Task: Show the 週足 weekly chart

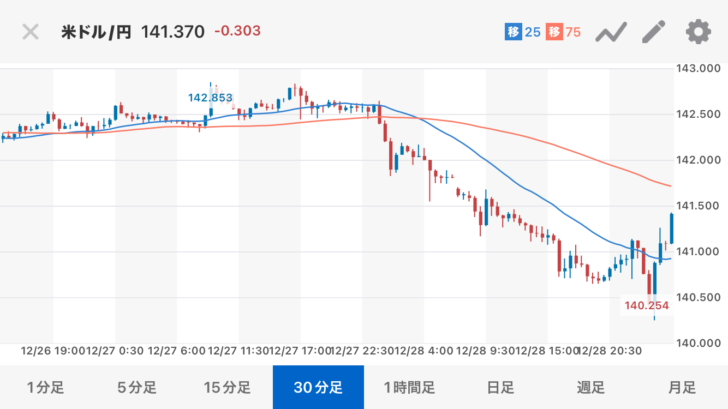Action: pos(591,387)
